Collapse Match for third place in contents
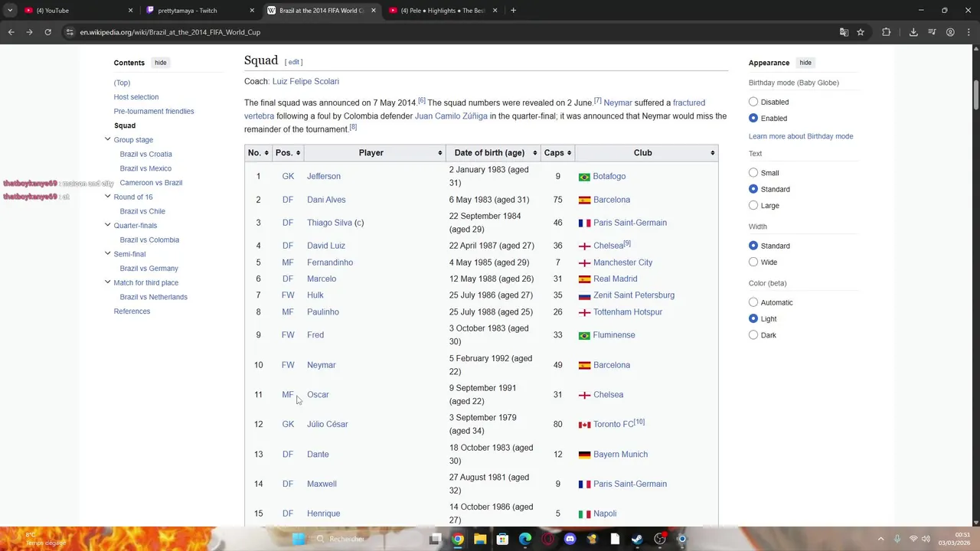Image resolution: width=980 pixels, height=551 pixels. coord(107,282)
